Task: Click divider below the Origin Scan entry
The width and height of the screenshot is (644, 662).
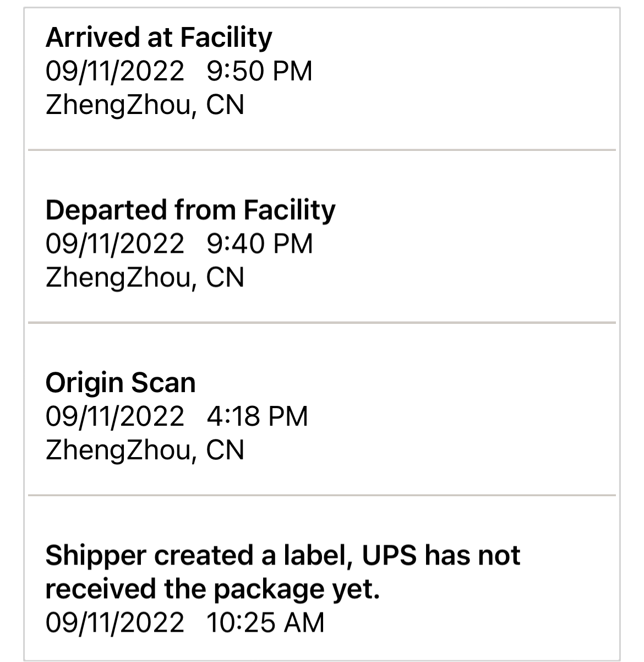Action: point(321,495)
